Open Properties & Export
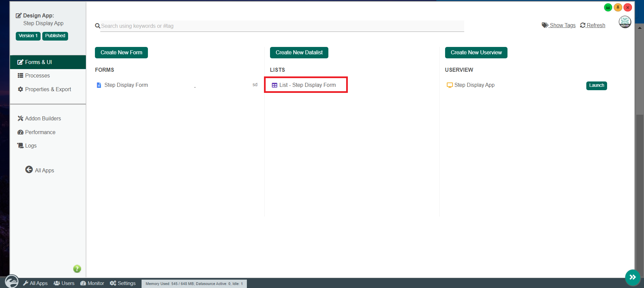Viewport: 644px width, 288px height. tap(48, 89)
